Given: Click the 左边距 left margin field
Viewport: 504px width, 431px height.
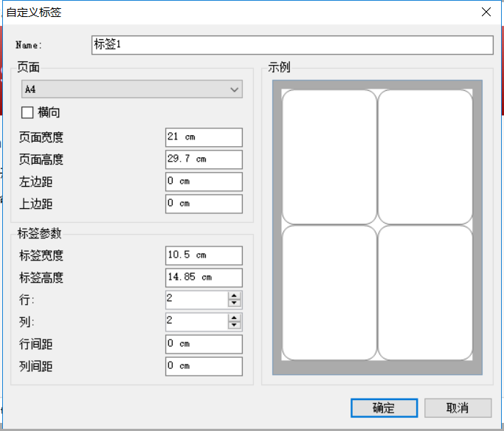Looking at the screenshot, I should click(204, 182).
